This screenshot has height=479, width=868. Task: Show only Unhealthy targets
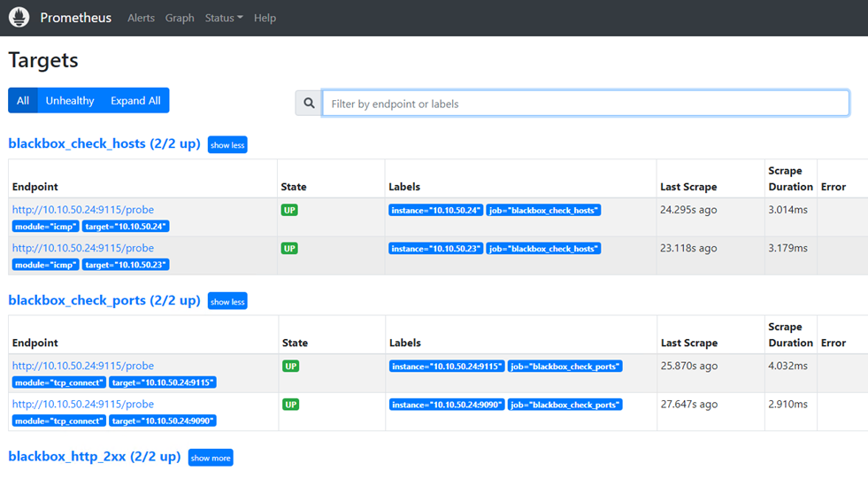coord(70,100)
